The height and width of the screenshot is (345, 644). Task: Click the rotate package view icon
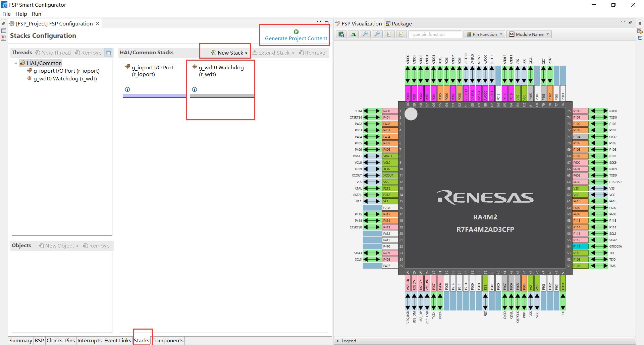click(x=353, y=34)
